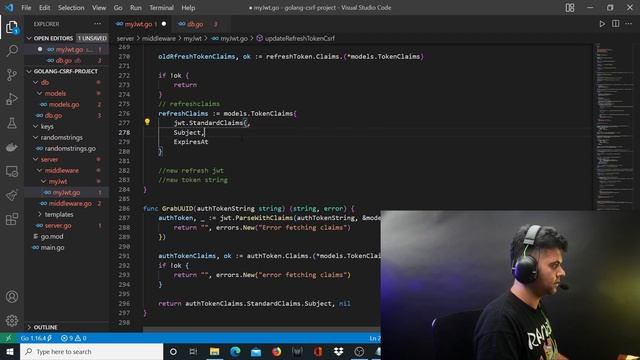Open the Run menu
Viewport: 640px width, 360px height.
tap(136, 8)
